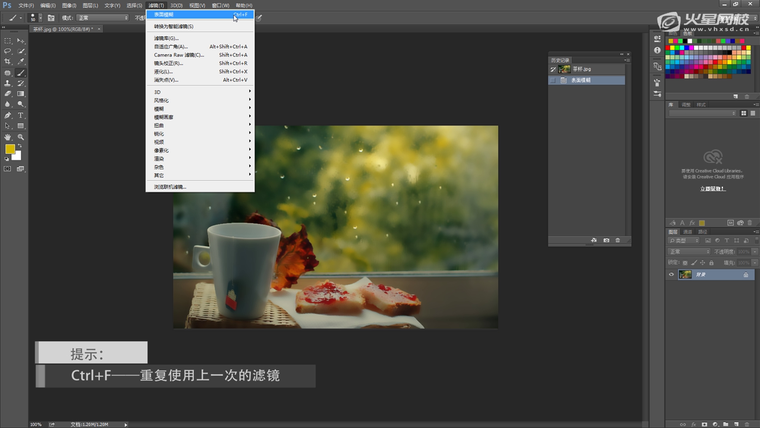Click the Creative Cloud 立即登录 link
760x428 pixels.
[712, 188]
